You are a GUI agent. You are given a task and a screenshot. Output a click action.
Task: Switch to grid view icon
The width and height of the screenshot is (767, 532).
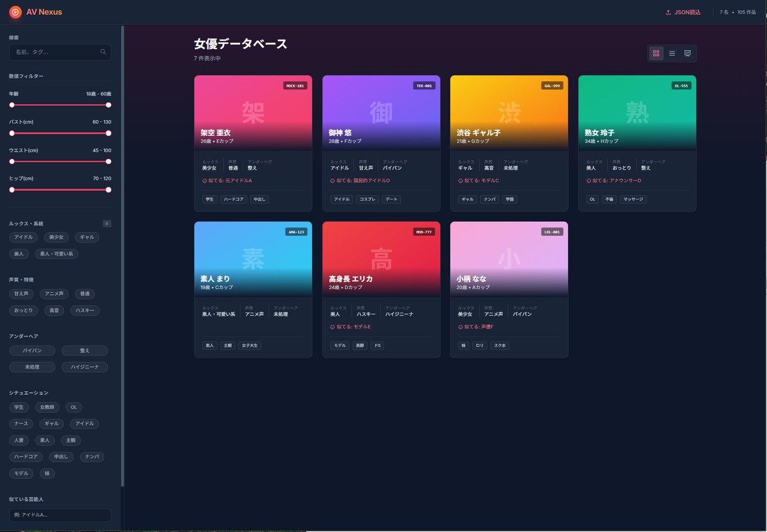coord(656,53)
